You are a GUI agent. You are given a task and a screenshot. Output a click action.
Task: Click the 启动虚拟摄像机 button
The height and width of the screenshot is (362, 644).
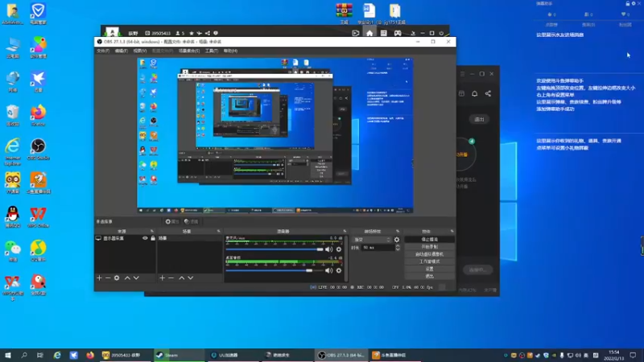tap(430, 254)
